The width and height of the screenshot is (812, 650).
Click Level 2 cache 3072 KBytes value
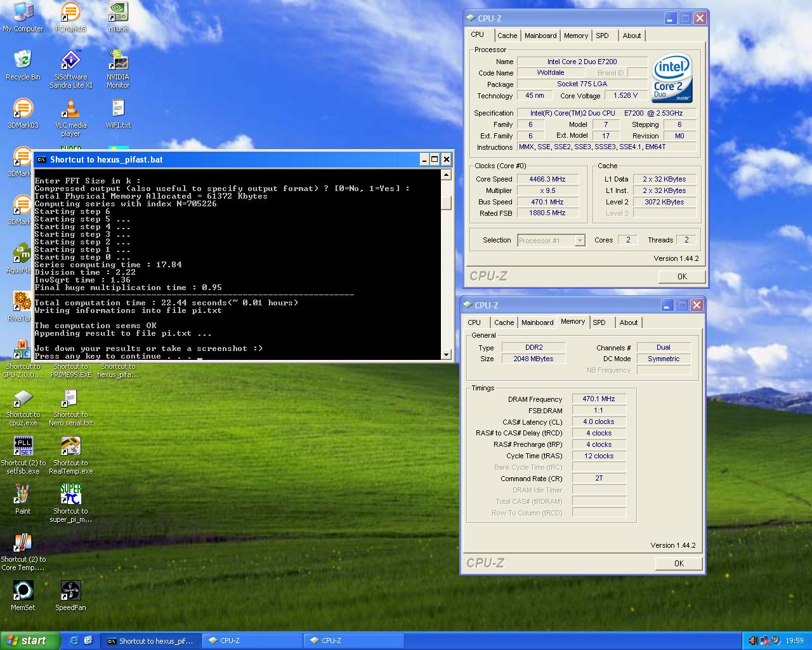pyautogui.click(x=664, y=202)
